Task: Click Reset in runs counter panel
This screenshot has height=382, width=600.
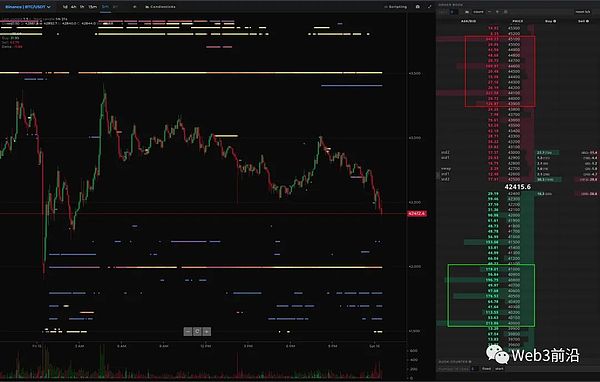Action: point(486,369)
